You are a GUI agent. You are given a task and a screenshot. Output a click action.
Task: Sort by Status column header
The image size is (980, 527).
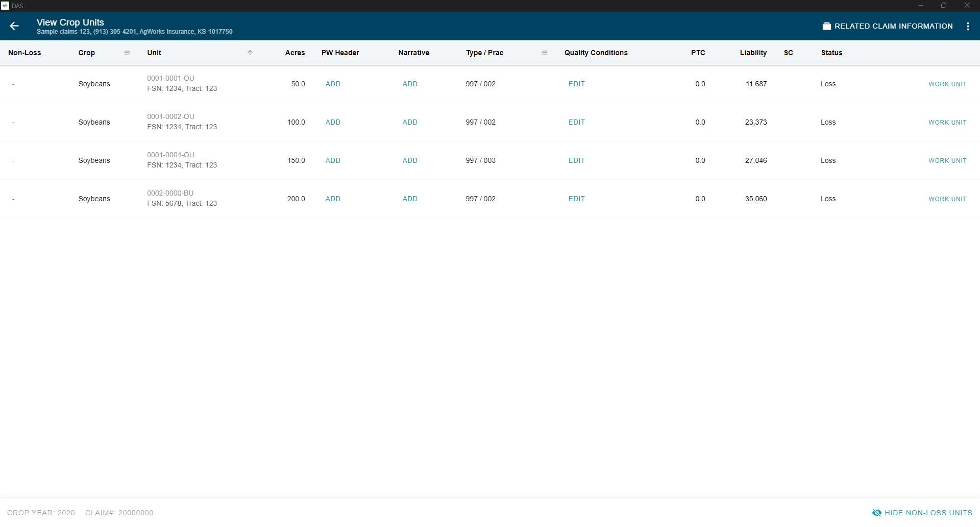pos(832,53)
